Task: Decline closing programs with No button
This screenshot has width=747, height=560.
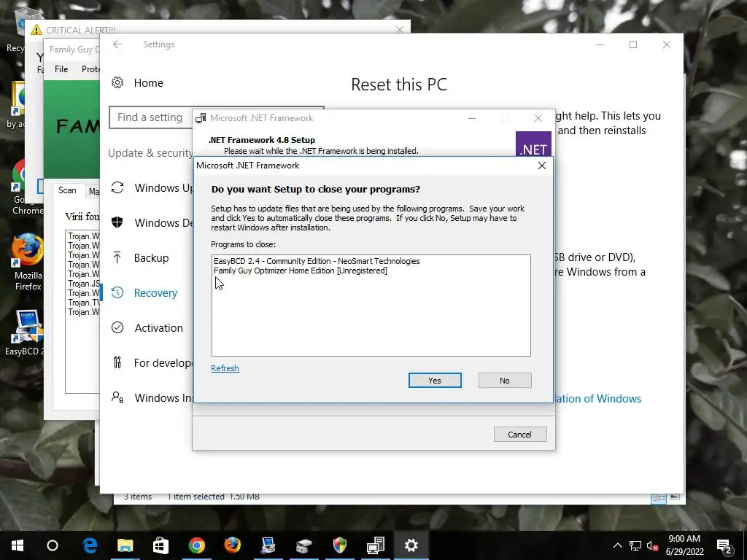Action: pyautogui.click(x=505, y=381)
